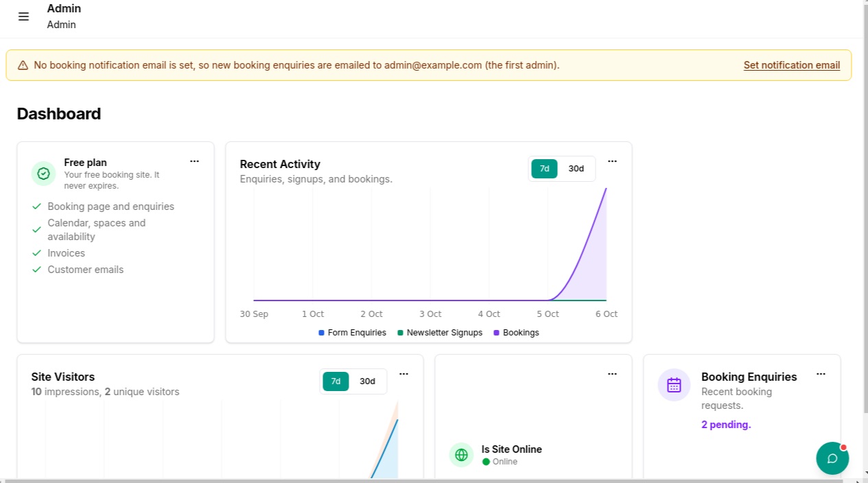
Task: Open the 2 pending enquiries link
Action: pos(726,425)
